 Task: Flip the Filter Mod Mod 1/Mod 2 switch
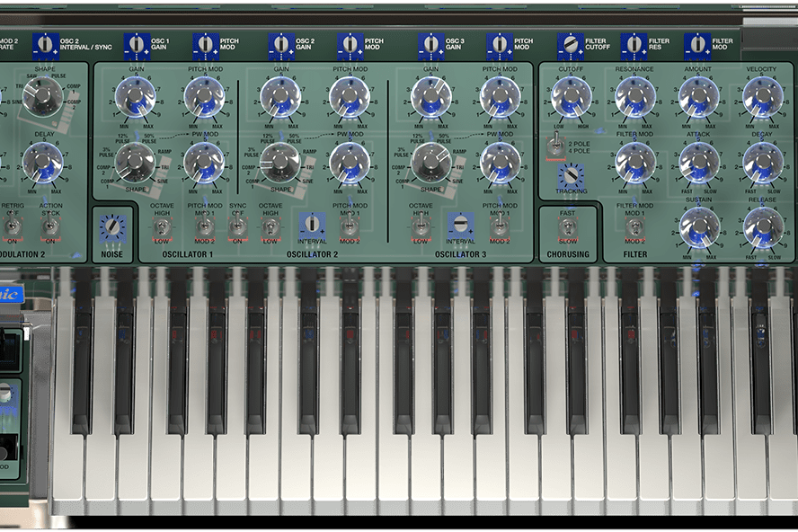[634, 227]
